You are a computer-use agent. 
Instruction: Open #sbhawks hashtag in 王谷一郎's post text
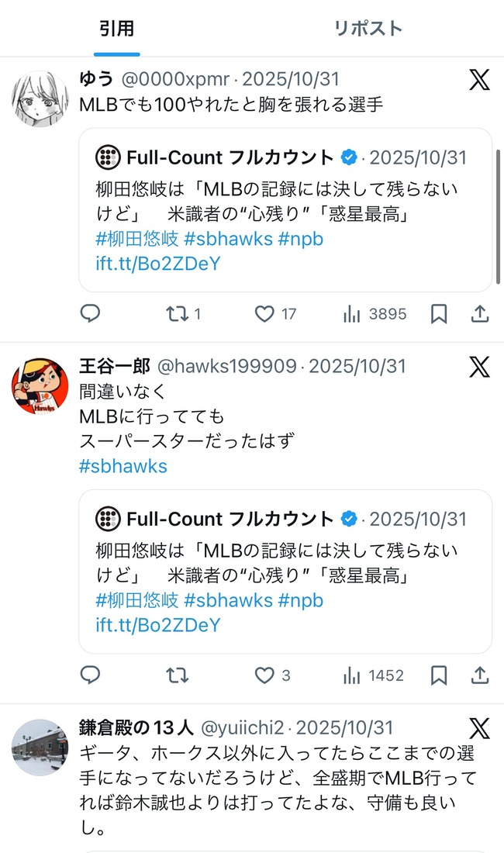tap(123, 466)
